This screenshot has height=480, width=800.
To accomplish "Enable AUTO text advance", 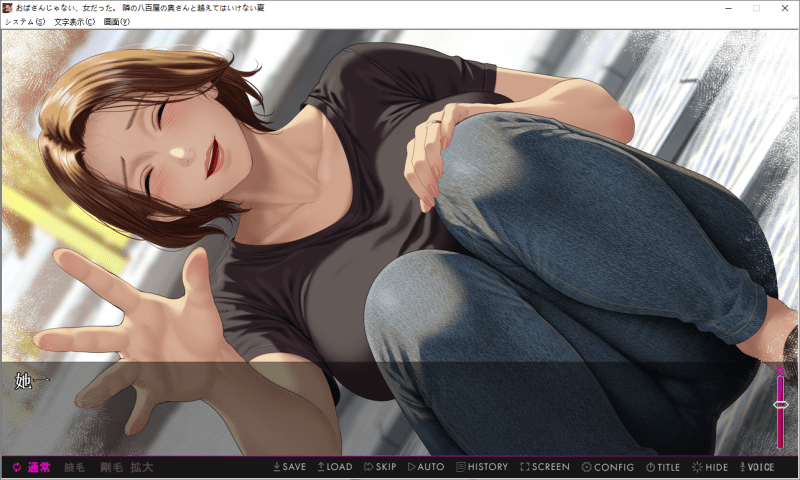I will tap(426, 467).
